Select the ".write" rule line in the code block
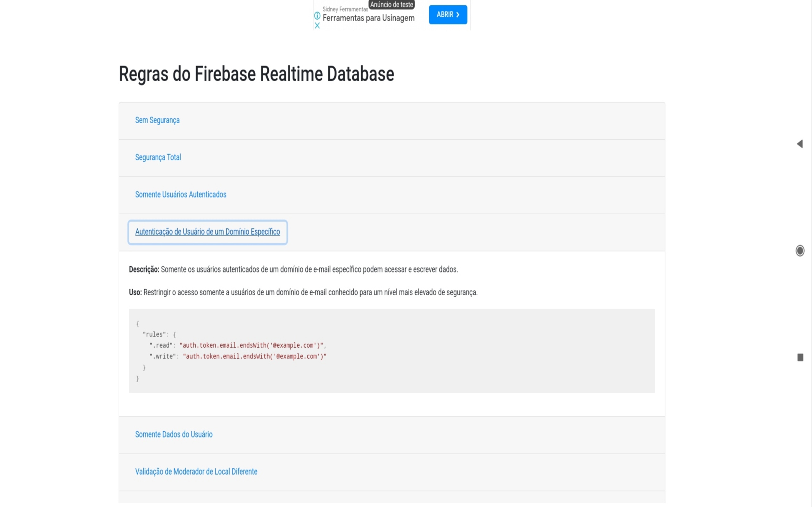 pyautogui.click(x=238, y=356)
